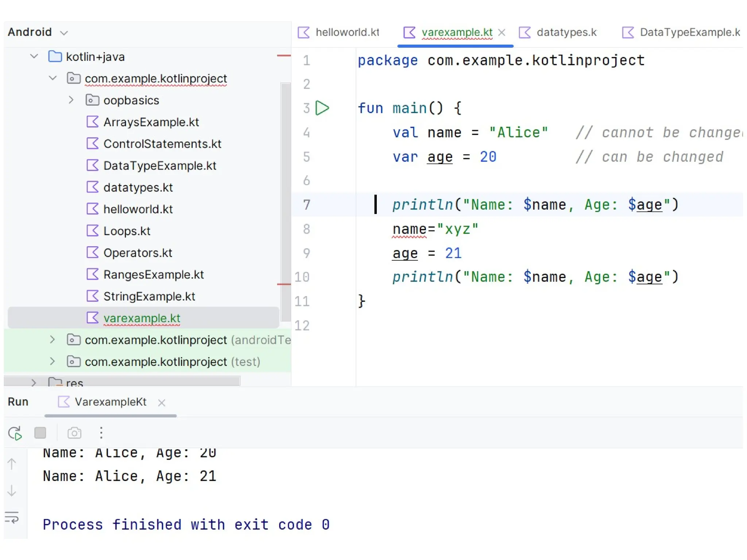Image resolution: width=747 pixels, height=560 pixels.
Task: Select StringExample.kt file in tree
Action: 149,296
